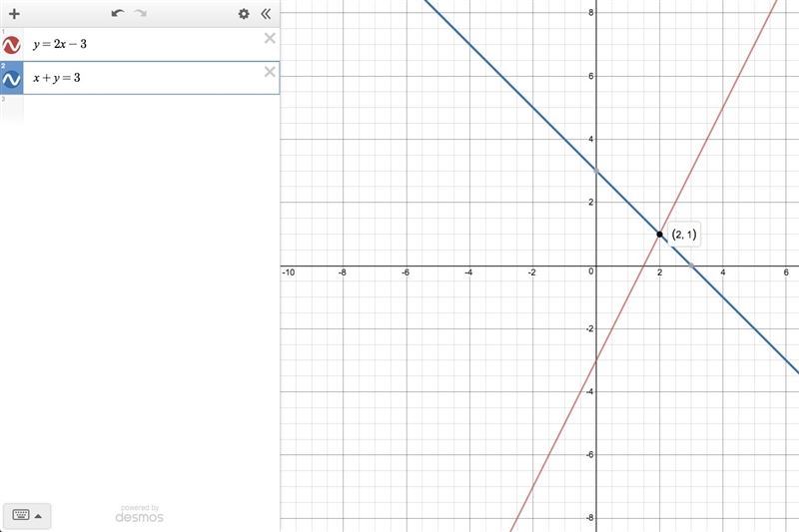799x532 pixels.
Task: Collapse the expression list panel
Action: tap(266, 14)
